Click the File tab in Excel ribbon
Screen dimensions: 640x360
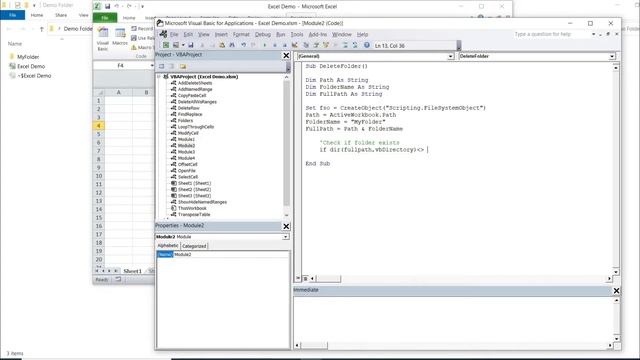click(105, 18)
